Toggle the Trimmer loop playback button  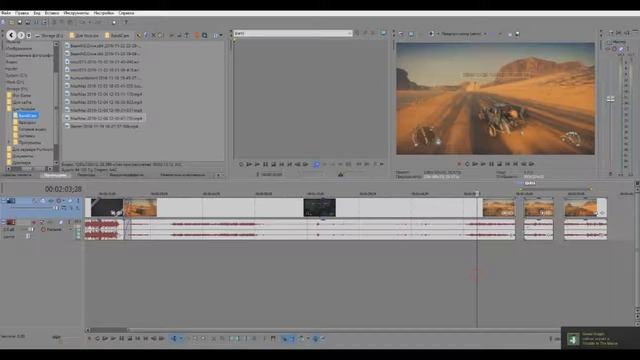[x=241, y=164]
